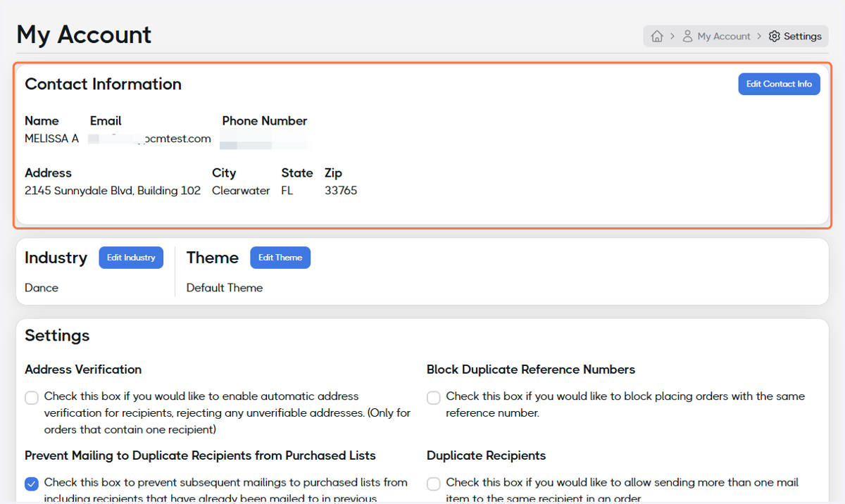This screenshot has width=845, height=504.
Task: Check the Block Duplicate Reference Numbers box
Action: pos(434,398)
